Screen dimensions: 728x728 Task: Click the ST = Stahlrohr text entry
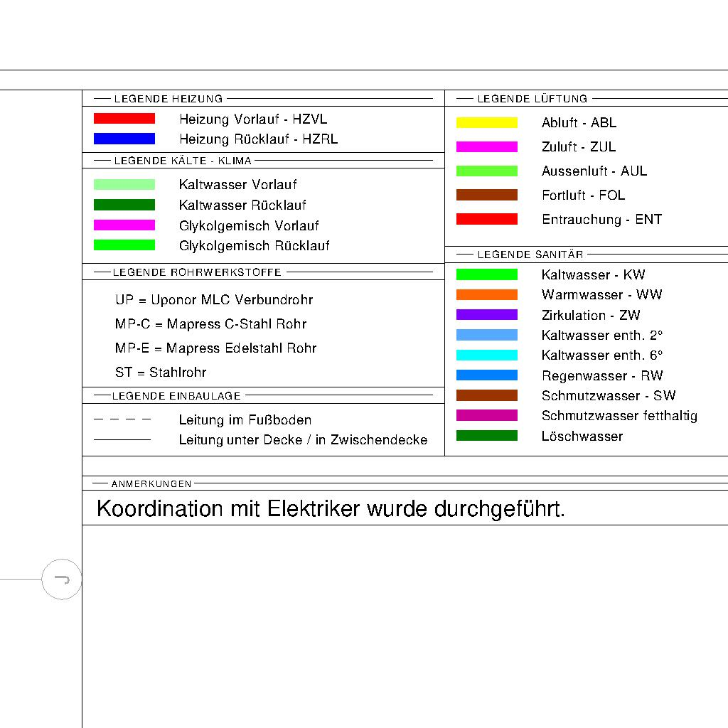click(x=161, y=373)
